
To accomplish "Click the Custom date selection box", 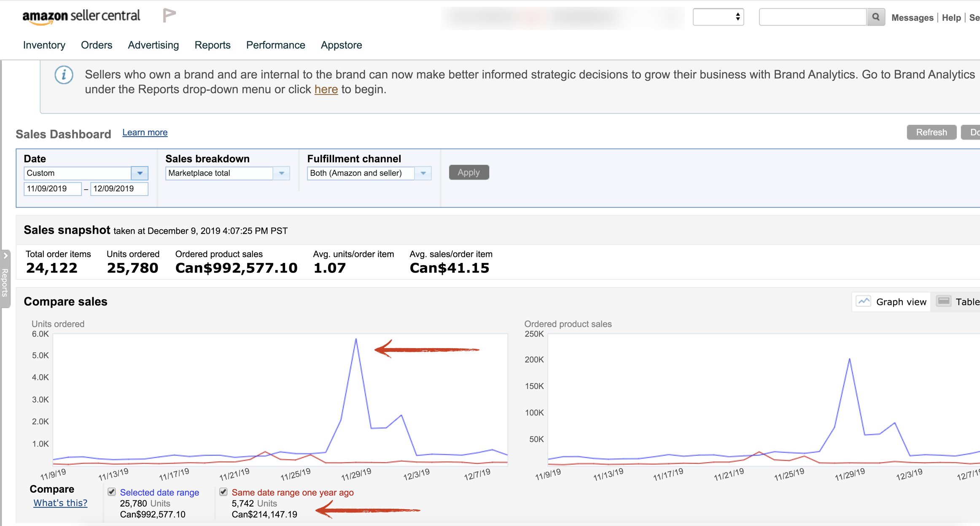I will pos(78,173).
